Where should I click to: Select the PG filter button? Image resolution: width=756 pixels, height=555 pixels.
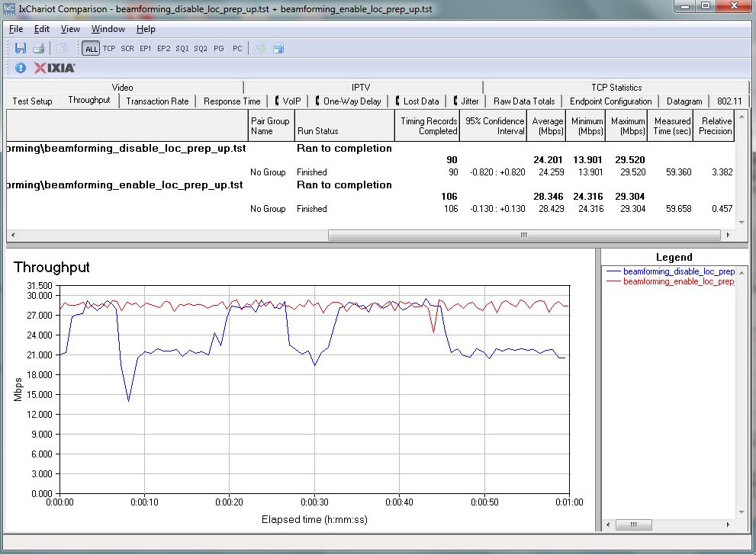tap(218, 48)
